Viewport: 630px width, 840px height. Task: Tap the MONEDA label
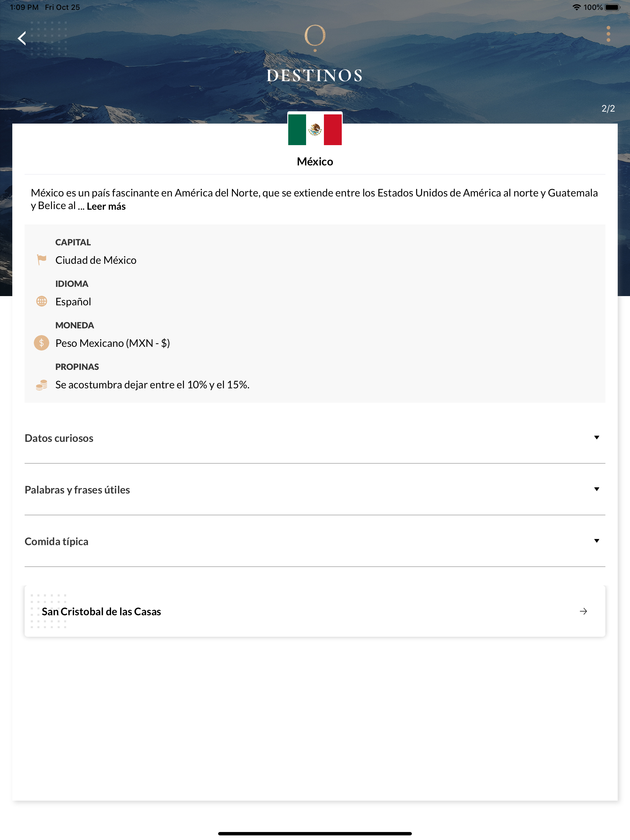tap(74, 325)
